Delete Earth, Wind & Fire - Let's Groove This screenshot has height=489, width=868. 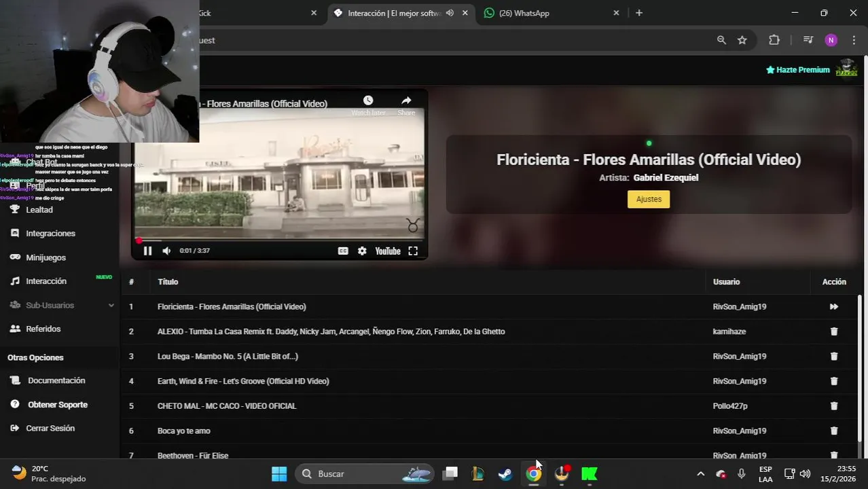tap(834, 381)
